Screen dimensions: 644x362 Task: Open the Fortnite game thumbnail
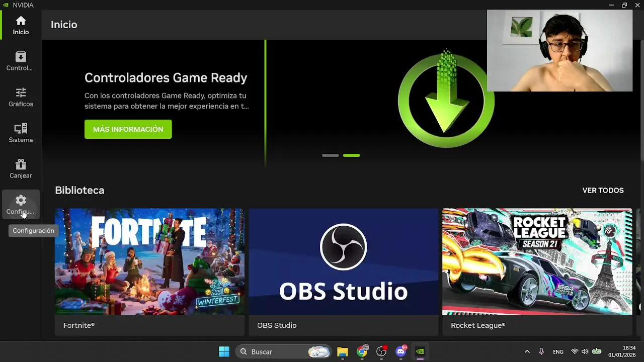[x=149, y=261]
